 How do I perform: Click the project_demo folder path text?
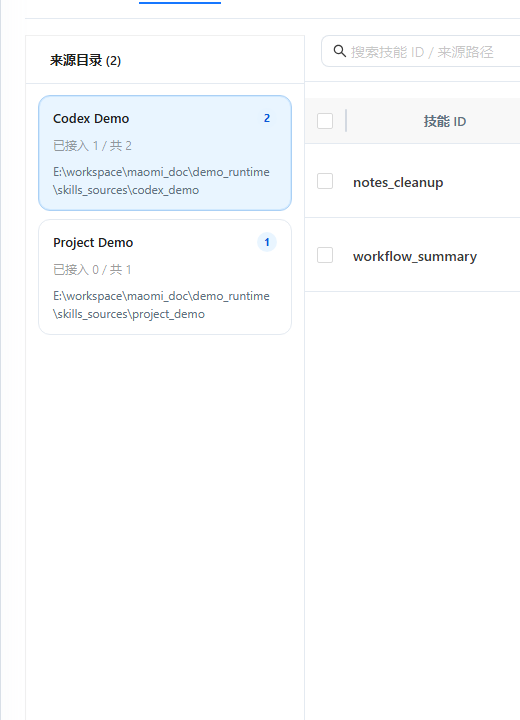(x=161, y=305)
